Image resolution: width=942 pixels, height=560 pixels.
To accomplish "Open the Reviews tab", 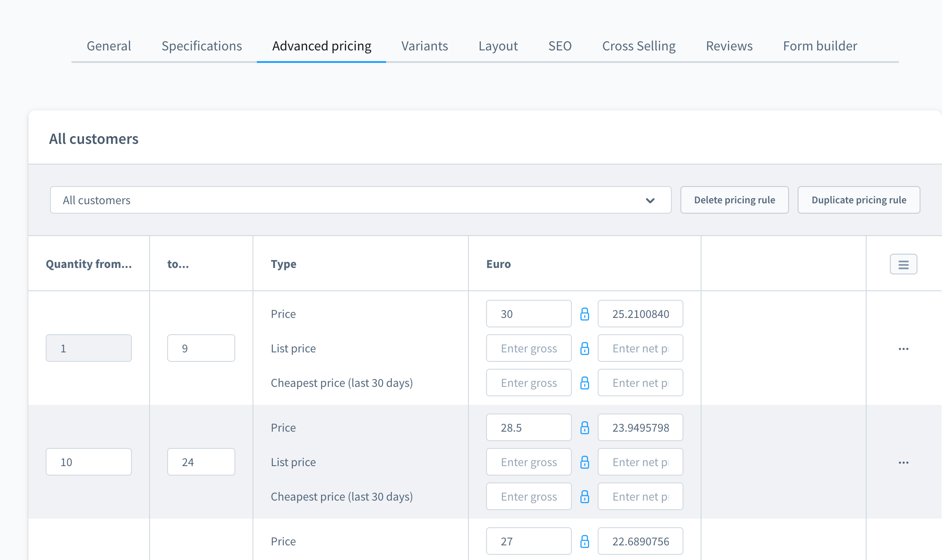I will (x=729, y=46).
